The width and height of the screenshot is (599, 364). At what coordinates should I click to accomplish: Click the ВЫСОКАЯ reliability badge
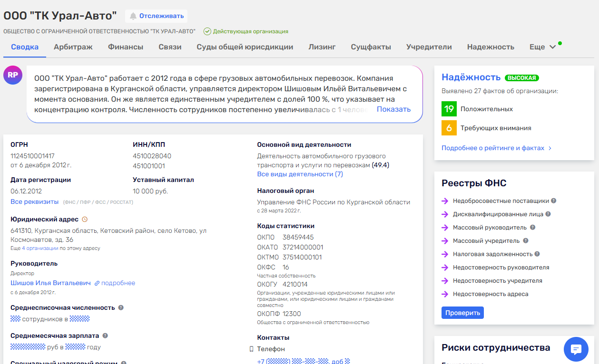point(522,78)
